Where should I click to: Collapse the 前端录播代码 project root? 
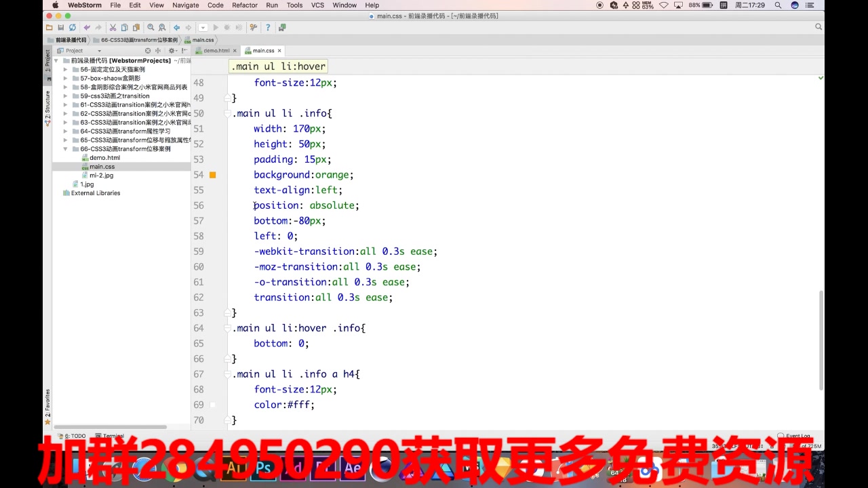[x=57, y=60]
